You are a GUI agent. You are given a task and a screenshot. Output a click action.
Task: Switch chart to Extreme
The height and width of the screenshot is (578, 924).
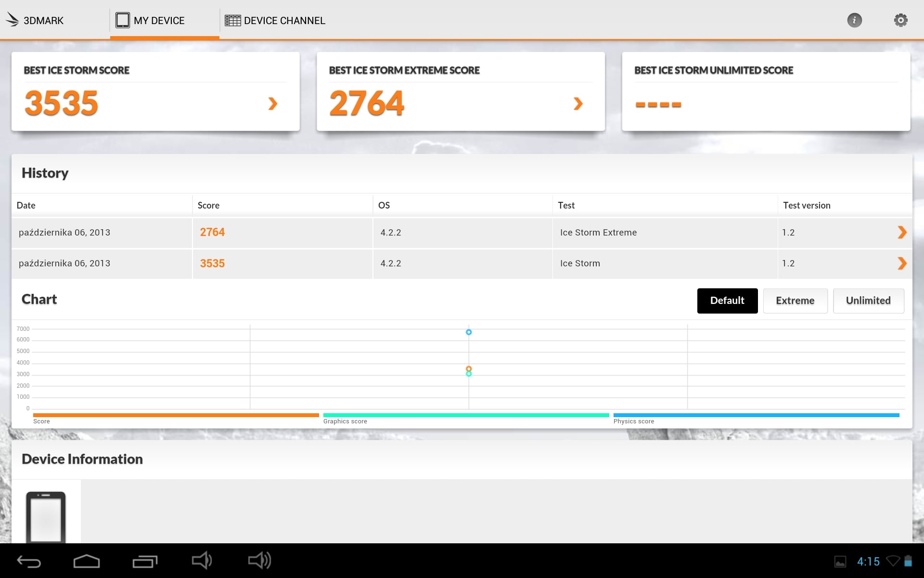pos(795,301)
